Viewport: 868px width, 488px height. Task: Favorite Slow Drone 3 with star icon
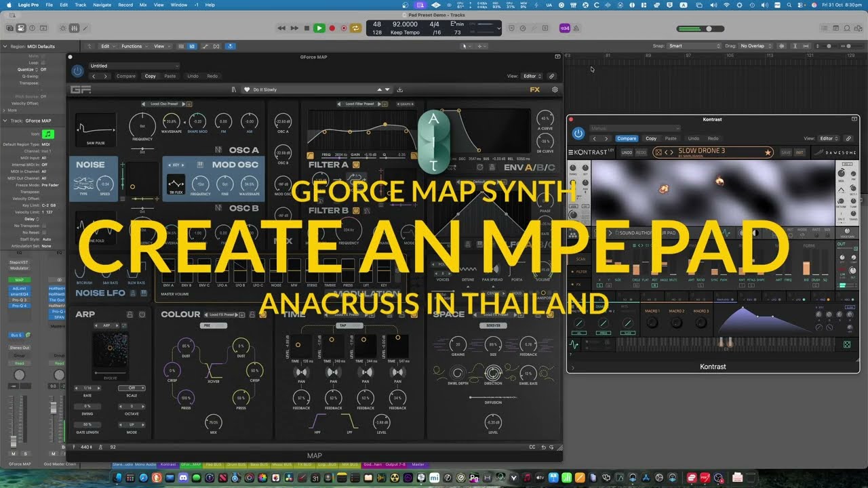coord(768,152)
